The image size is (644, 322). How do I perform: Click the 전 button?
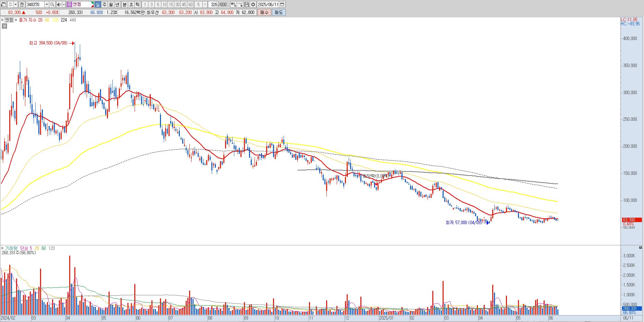coord(22,4)
